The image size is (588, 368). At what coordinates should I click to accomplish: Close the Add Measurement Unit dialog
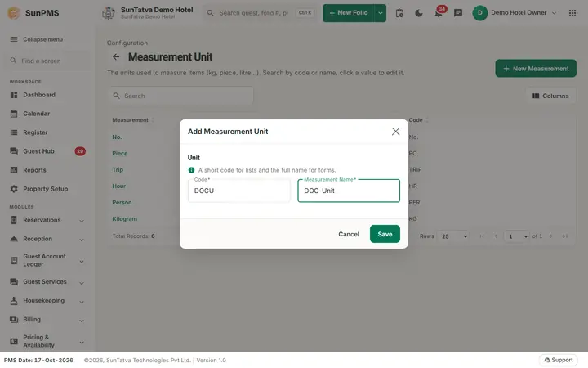[x=395, y=132]
